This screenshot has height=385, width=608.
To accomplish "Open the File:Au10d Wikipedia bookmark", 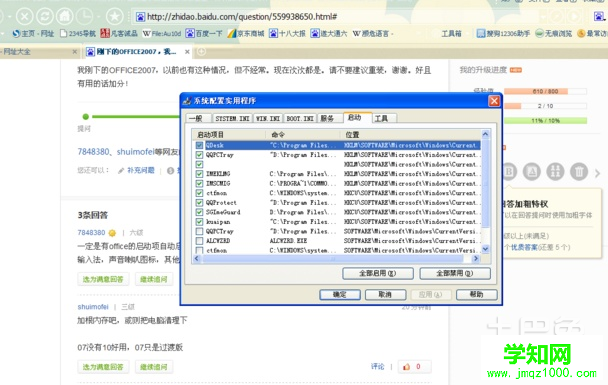I will pyautogui.click(x=162, y=34).
